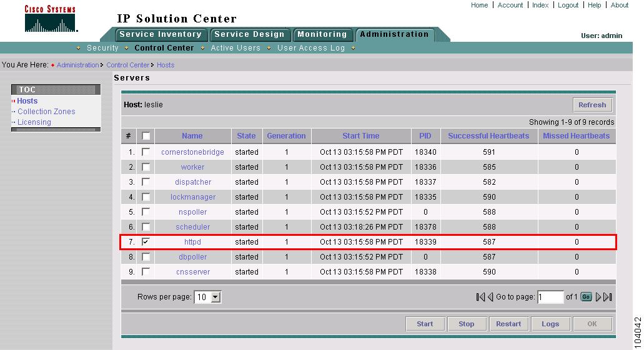The height and width of the screenshot is (350, 644).
Task: Click the Refresh button
Action: pos(592,105)
